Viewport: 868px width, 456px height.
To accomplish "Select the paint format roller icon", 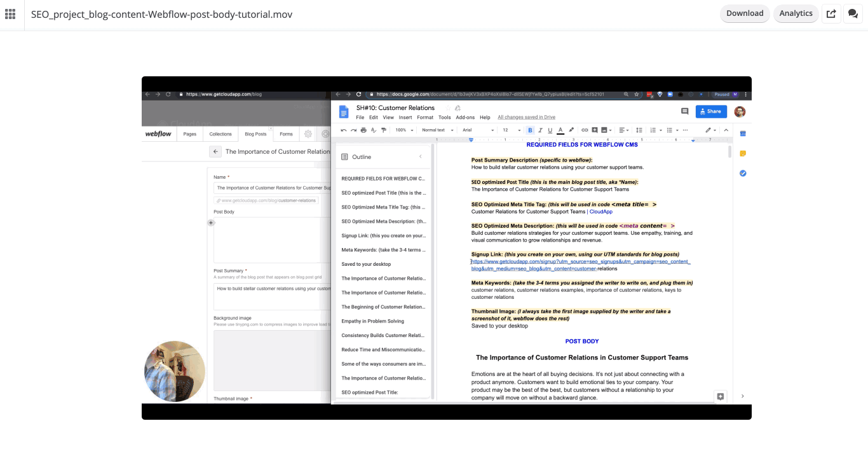I will coord(383,130).
